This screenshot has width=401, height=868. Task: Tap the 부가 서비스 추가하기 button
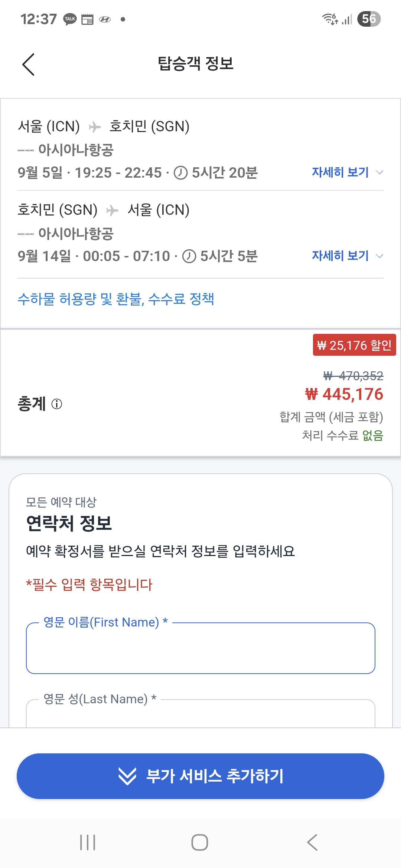coord(200,776)
